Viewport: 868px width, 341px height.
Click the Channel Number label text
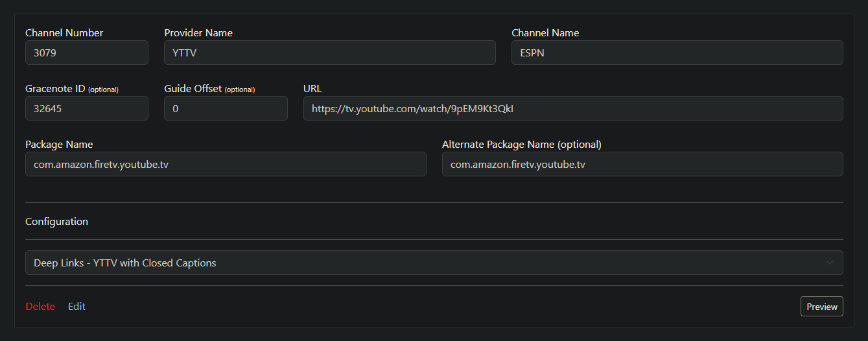(x=64, y=33)
